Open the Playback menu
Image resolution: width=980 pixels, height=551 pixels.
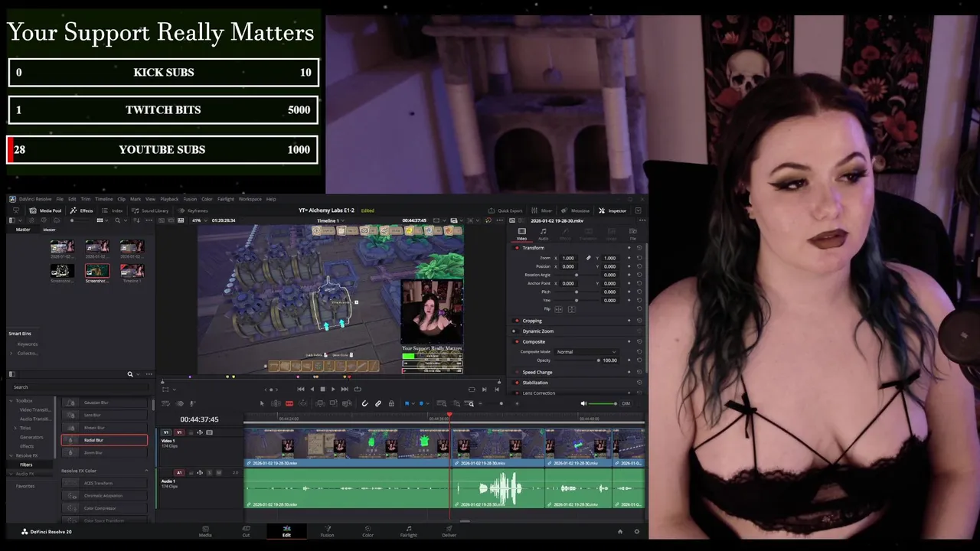(x=169, y=199)
